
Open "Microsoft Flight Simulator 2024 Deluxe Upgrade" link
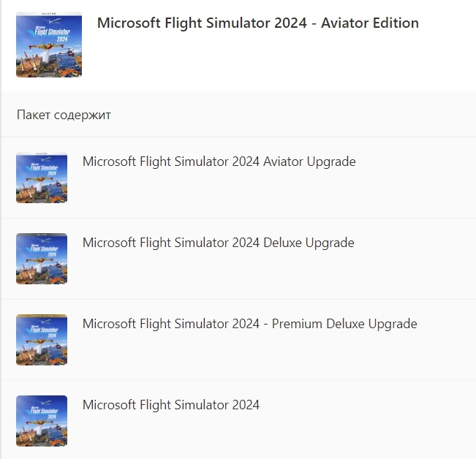[218, 243]
